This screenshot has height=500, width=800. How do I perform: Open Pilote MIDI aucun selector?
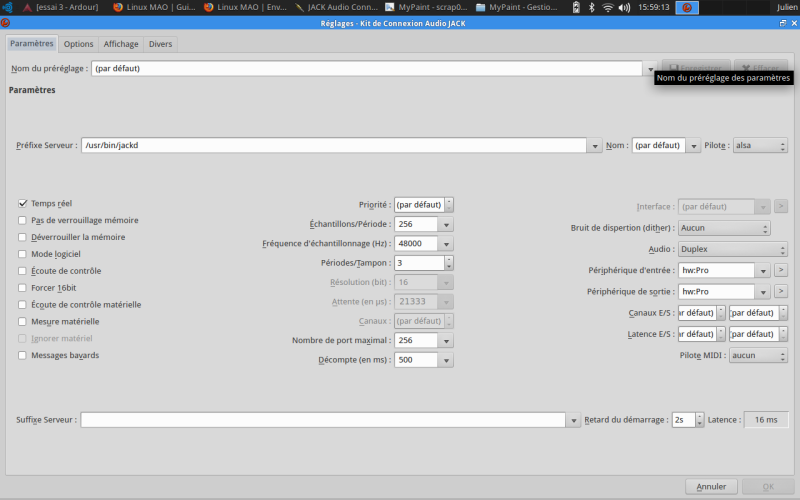point(758,355)
